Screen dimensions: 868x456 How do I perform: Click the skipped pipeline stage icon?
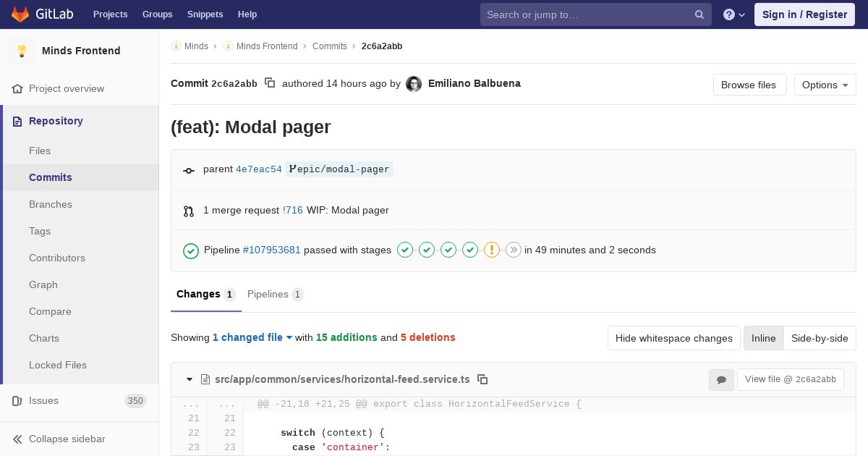(514, 250)
